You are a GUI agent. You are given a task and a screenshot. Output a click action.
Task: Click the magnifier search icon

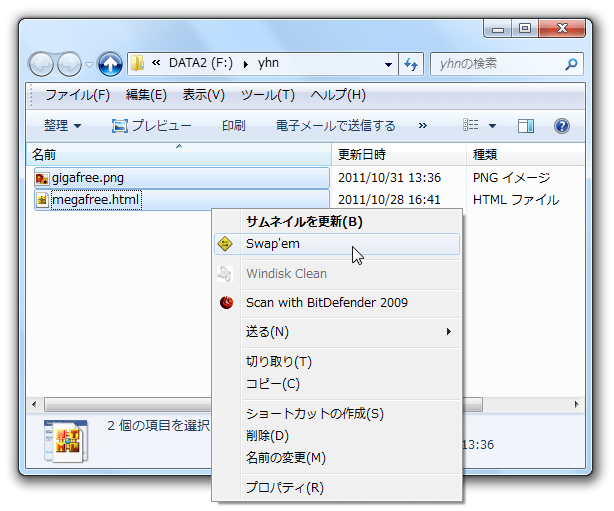[x=571, y=64]
